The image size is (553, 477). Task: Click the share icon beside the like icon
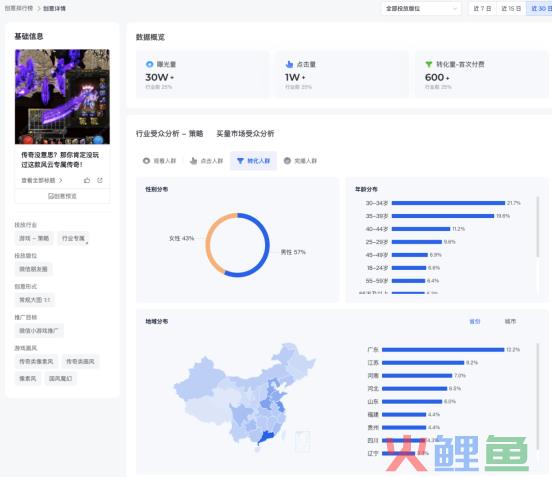tap(100, 180)
